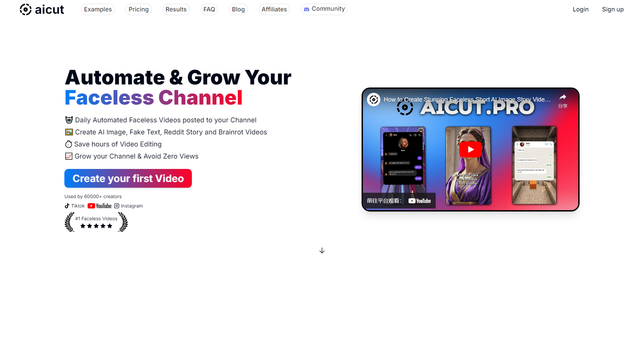Viewport: 644px width, 362px height.
Task: Click the Affiliates menu item
Action: tap(273, 9)
